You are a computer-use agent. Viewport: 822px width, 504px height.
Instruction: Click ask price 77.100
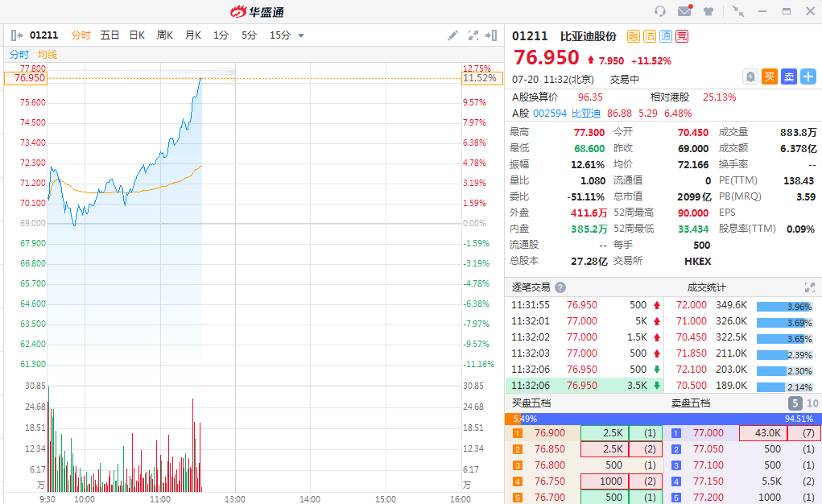pos(708,465)
